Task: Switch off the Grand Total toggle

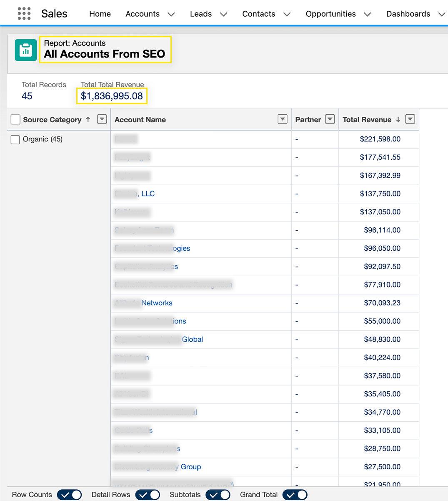Action: click(x=295, y=495)
